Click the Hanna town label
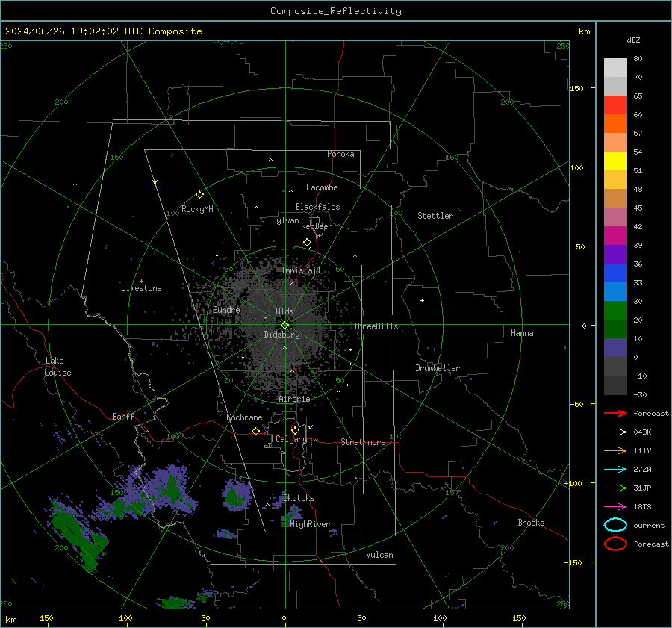 [x=522, y=333]
